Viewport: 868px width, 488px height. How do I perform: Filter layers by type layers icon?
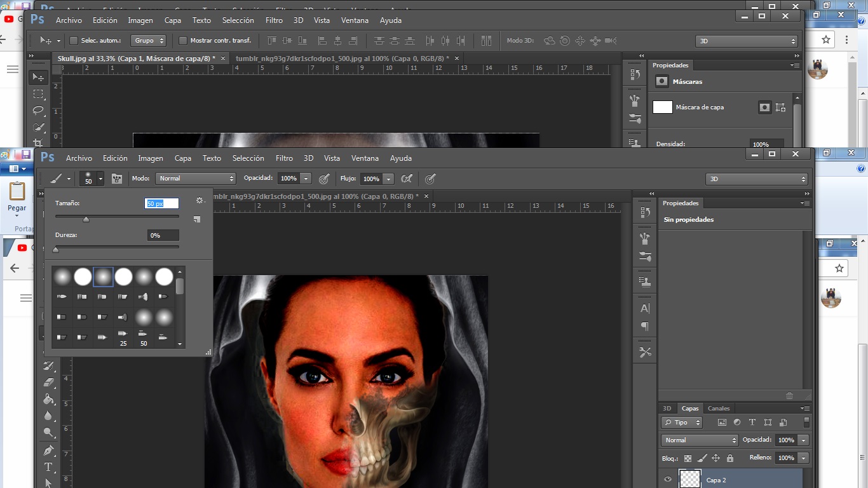click(752, 422)
